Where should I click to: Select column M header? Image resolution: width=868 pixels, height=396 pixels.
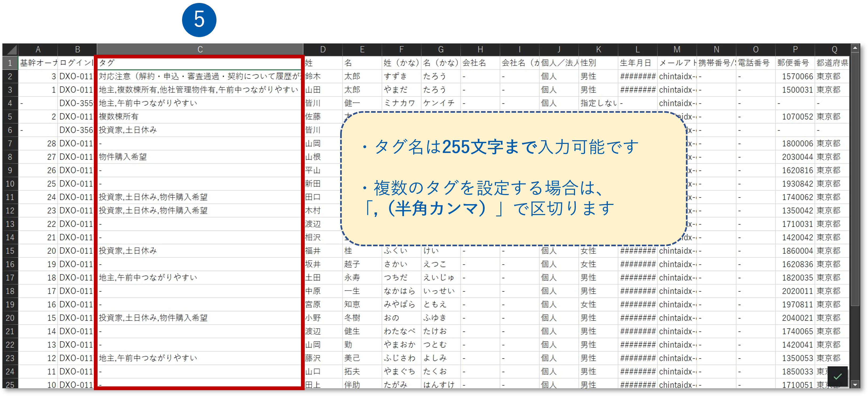pos(677,50)
